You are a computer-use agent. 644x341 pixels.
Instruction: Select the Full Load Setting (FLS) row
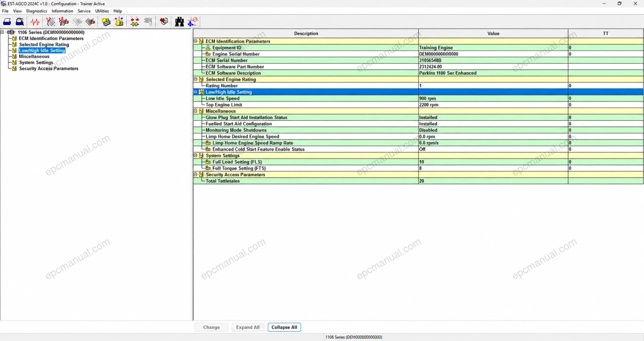click(419, 162)
